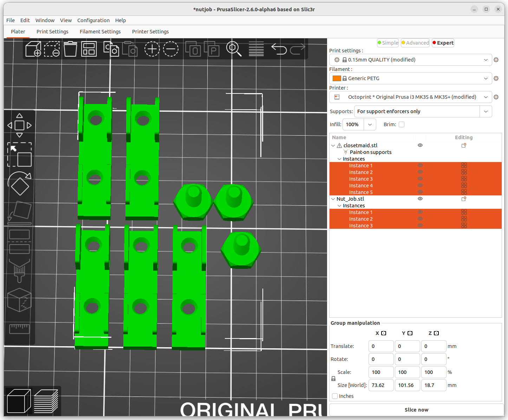Screen dimensions: 508x420
Task: Activate the Rotate tool
Action: click(20, 184)
